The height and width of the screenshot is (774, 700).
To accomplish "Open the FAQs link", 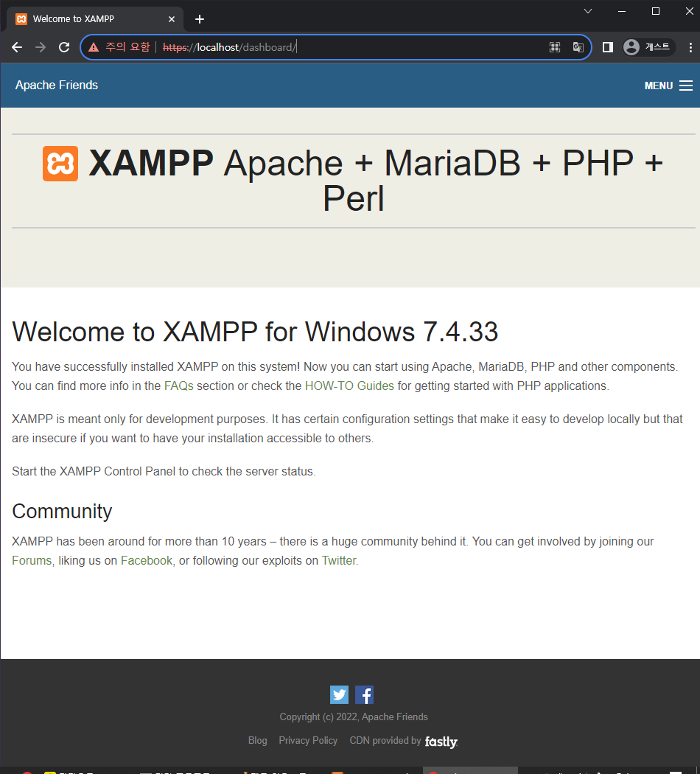I will [x=178, y=386].
